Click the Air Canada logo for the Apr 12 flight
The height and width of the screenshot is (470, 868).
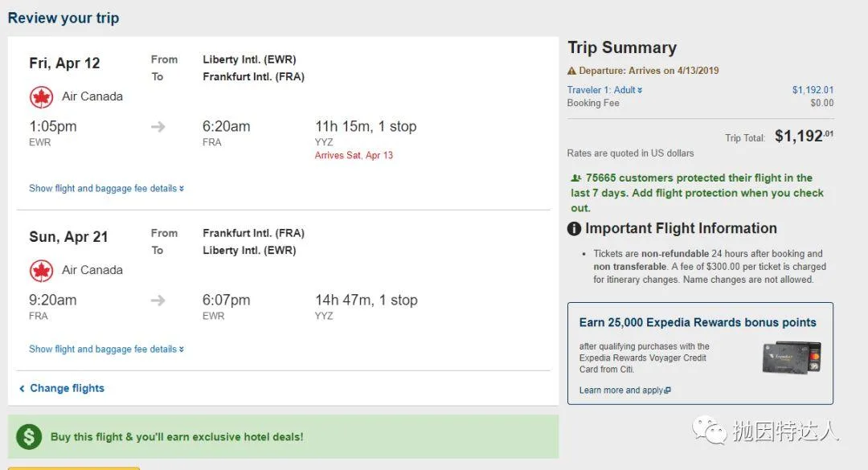(x=41, y=97)
